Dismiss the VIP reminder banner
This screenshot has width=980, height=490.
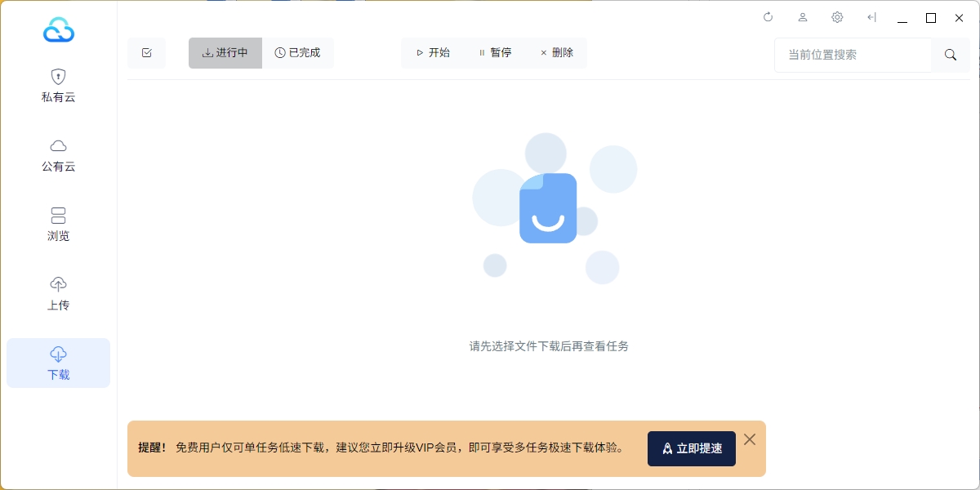(x=750, y=439)
